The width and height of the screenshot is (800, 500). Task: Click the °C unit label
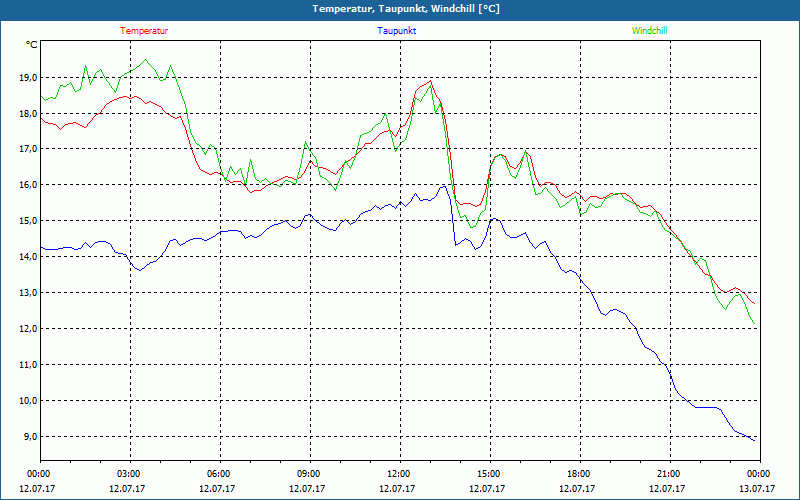(32, 45)
